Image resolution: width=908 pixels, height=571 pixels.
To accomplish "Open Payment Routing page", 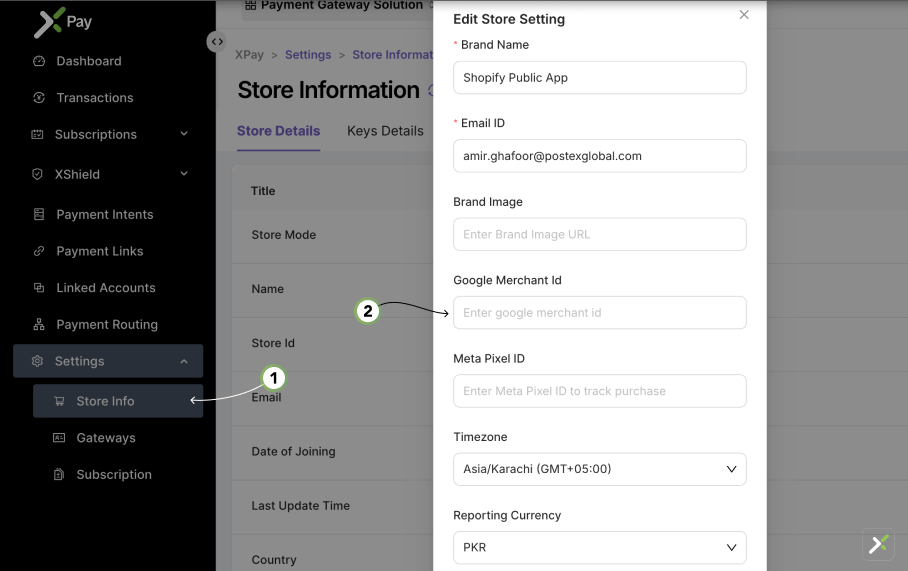I will 107,324.
